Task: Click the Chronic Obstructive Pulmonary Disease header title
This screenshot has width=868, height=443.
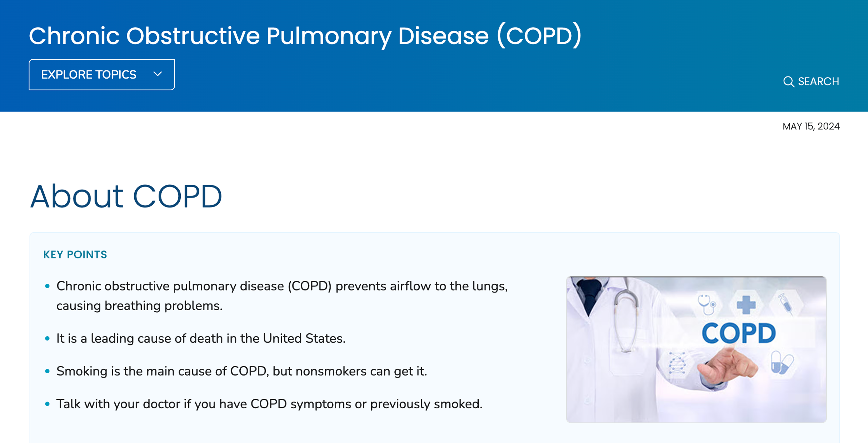Action: point(305,36)
